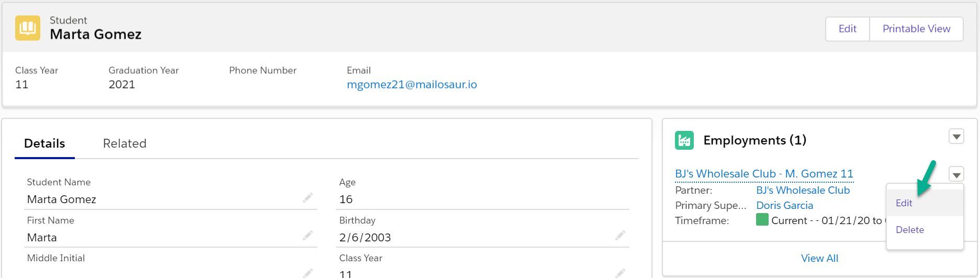Click the pencil icon for Middle Initial

308,273
